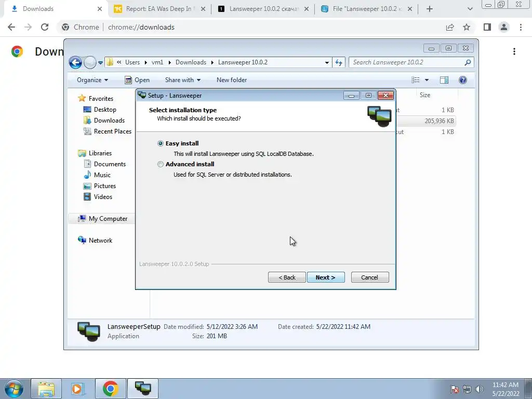
Task: Click the Back button in setup wizard
Action: (x=287, y=277)
